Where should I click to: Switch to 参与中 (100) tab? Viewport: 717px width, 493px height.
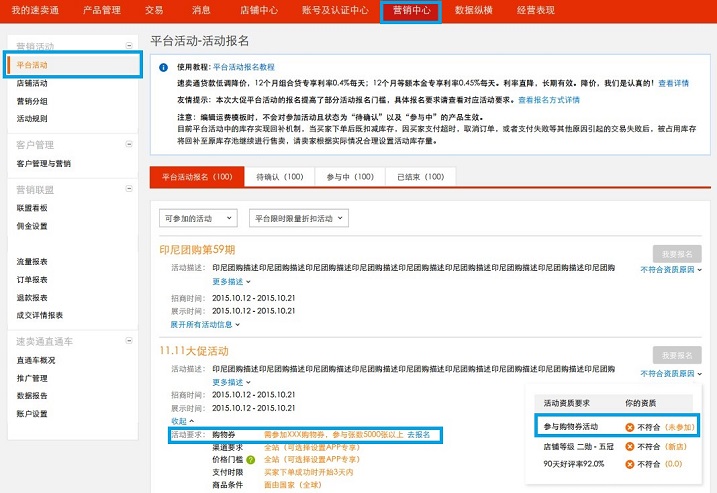pyautogui.click(x=350, y=177)
